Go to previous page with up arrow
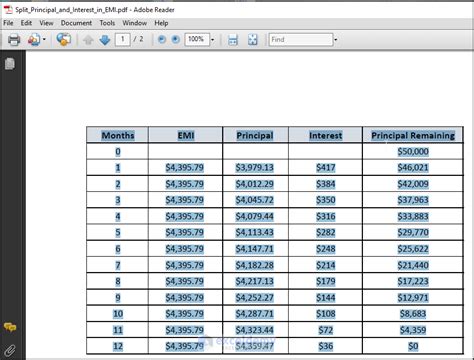The height and width of the screenshot is (360, 474). (88, 40)
